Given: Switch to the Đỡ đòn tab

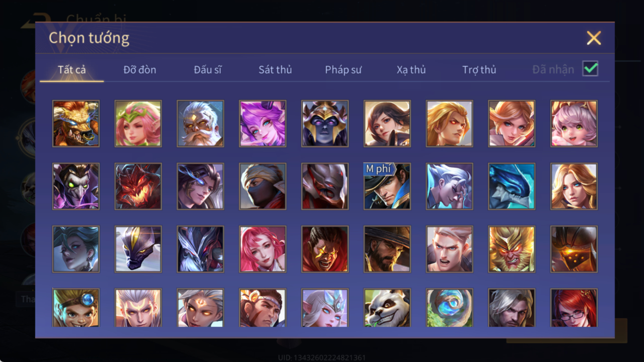Looking at the screenshot, I should [x=140, y=70].
